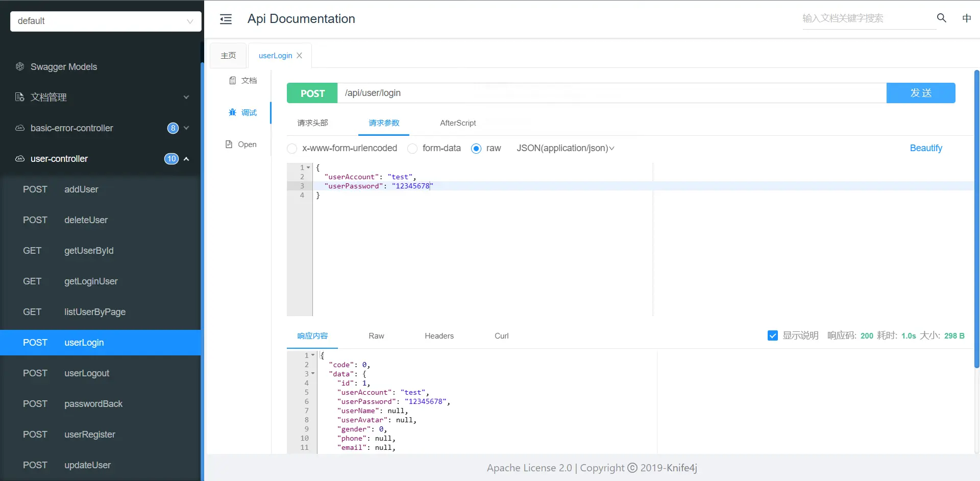Click the 298 B response size value
This screenshot has width=980, height=481.
[954, 336]
